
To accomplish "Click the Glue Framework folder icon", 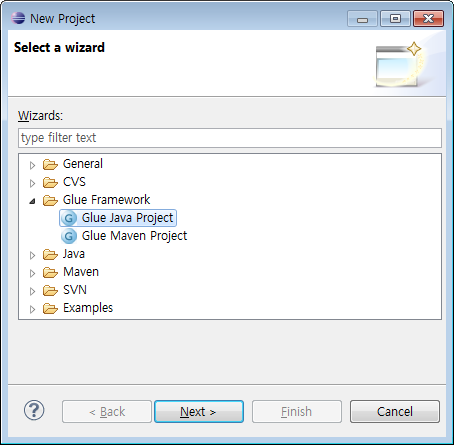I will (50, 200).
